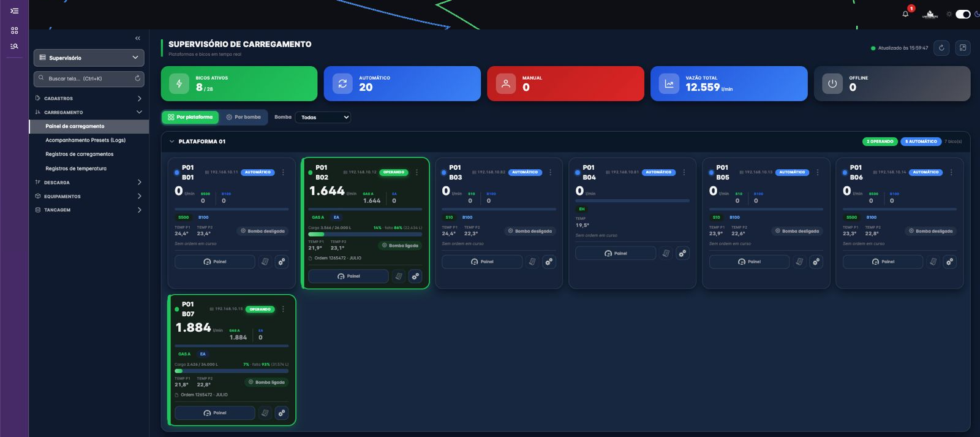
Task: Click the Painel button on card B04
Action: (616, 253)
